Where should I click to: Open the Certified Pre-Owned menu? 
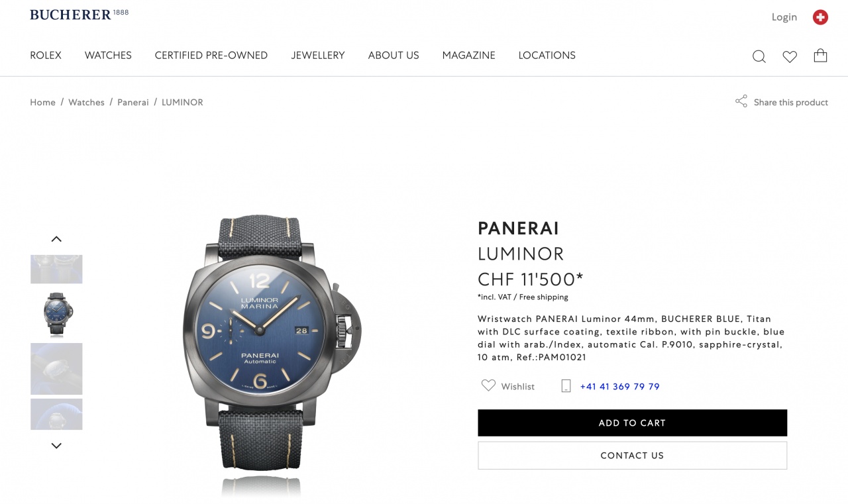(x=211, y=56)
